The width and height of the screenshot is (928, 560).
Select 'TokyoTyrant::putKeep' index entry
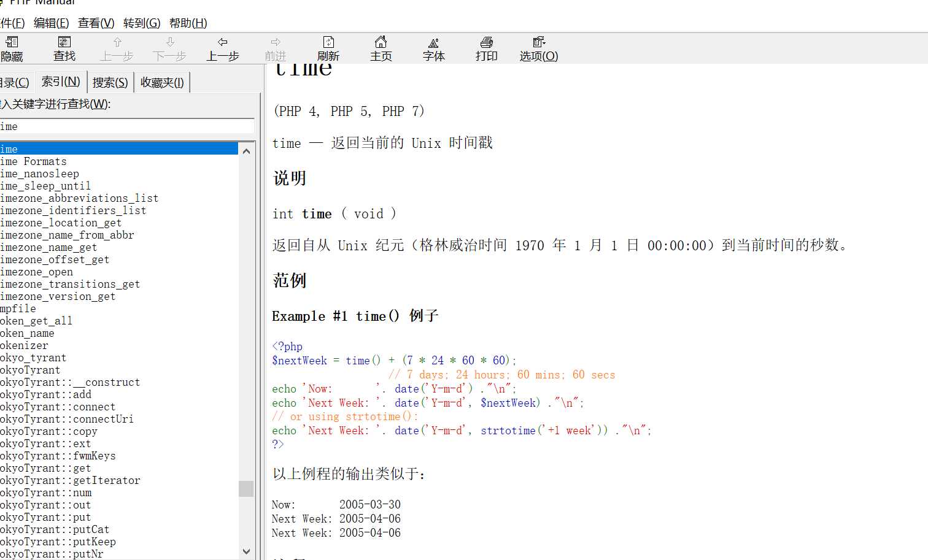(58, 542)
